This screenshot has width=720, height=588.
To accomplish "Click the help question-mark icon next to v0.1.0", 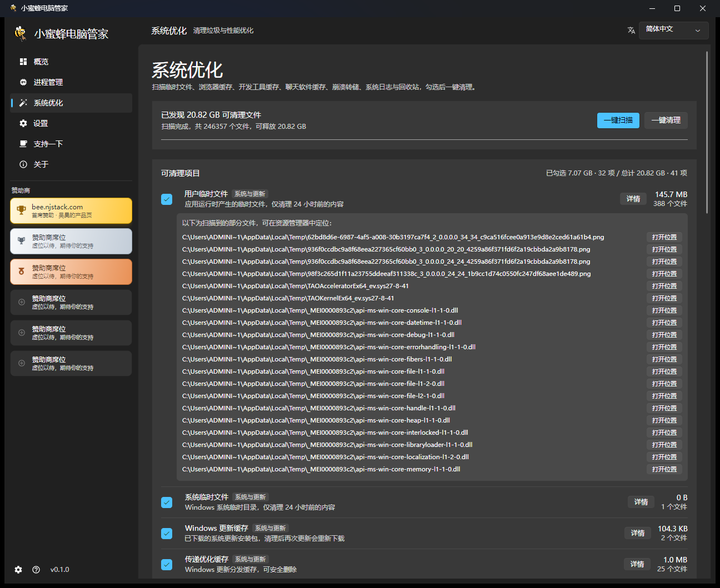I will 36,570.
